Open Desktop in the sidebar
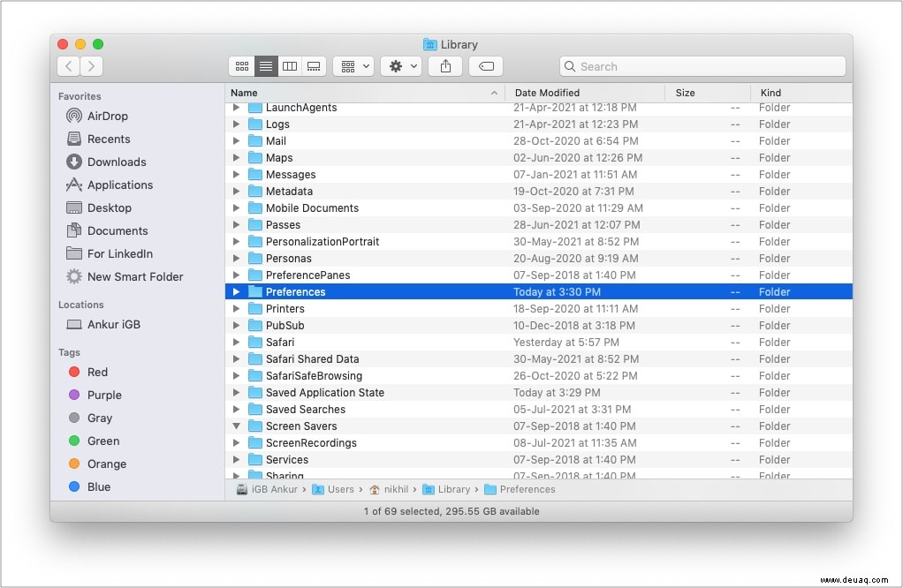The height and width of the screenshot is (588, 903). (x=98, y=208)
